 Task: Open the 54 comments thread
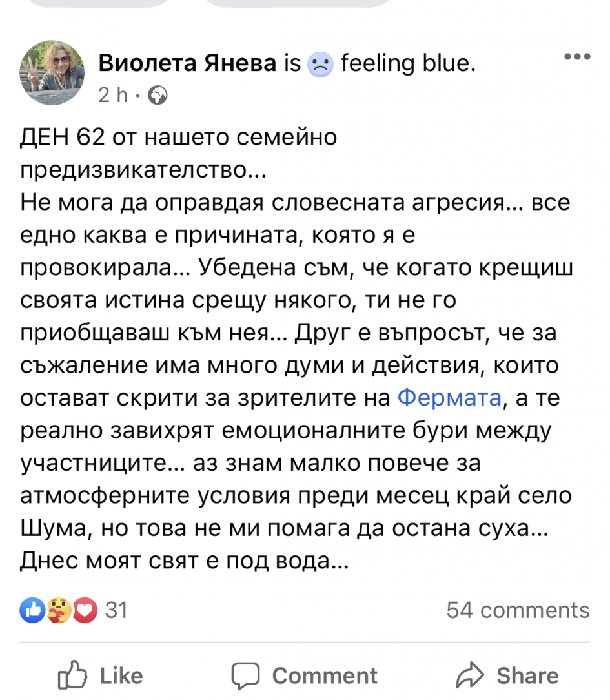(x=518, y=610)
